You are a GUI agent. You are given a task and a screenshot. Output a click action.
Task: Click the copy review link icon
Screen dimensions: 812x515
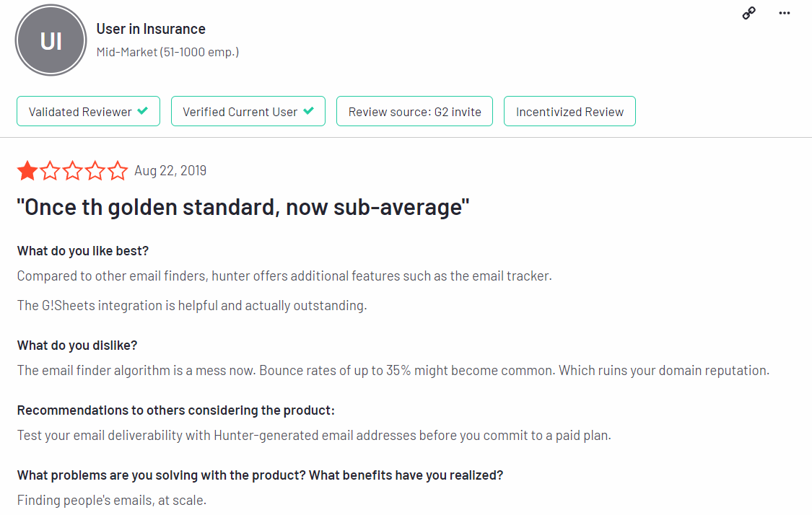pos(748,13)
